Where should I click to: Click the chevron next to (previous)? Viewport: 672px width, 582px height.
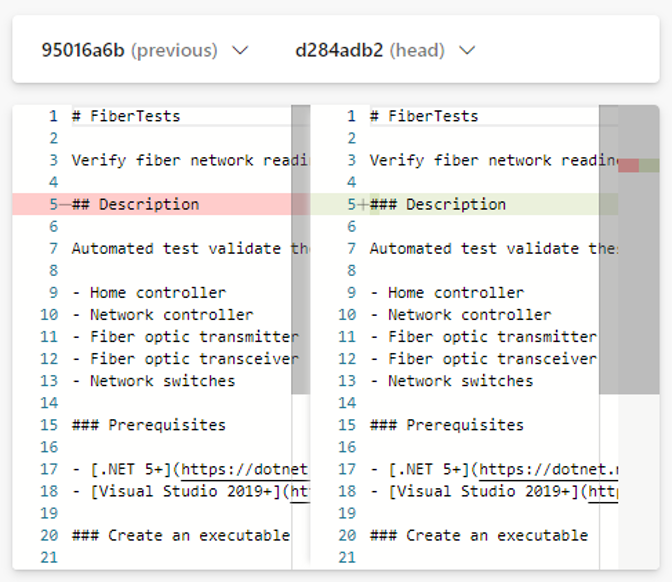[x=240, y=51]
